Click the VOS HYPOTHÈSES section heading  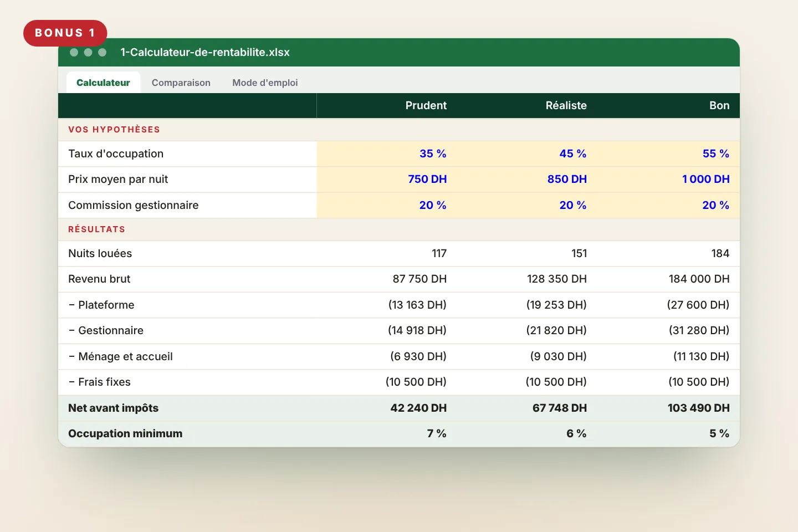click(114, 130)
